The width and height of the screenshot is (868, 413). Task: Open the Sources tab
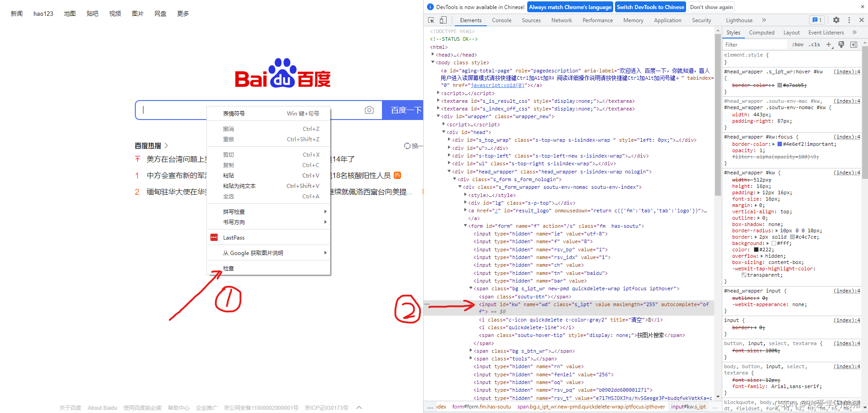[531, 20]
